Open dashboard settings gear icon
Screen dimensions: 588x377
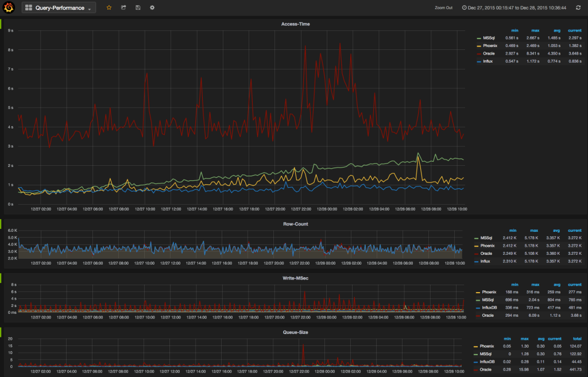152,7
